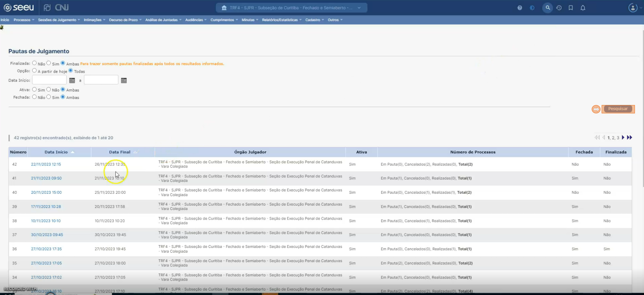Select Finalizada Ambas radio
This screenshot has width=644, height=295.
63,63
